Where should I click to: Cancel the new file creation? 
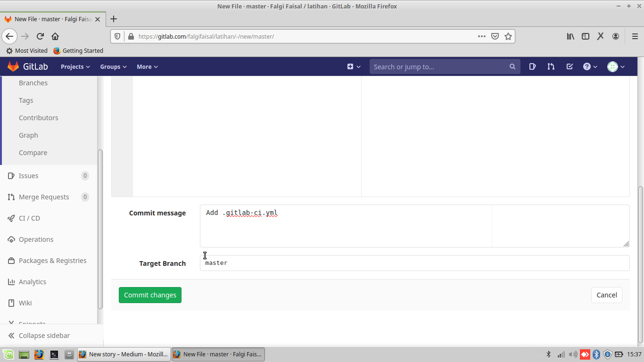[606, 295]
